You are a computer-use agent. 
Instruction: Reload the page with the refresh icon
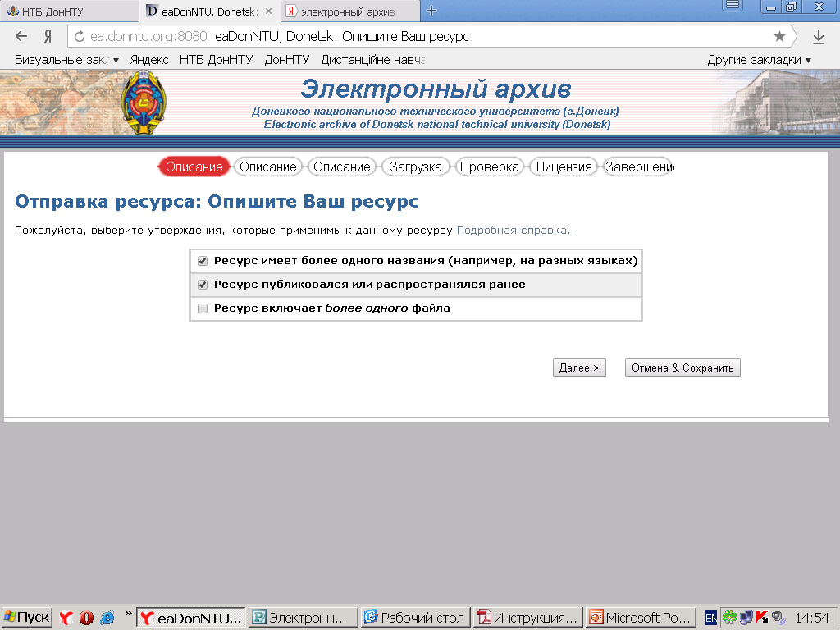point(80,36)
